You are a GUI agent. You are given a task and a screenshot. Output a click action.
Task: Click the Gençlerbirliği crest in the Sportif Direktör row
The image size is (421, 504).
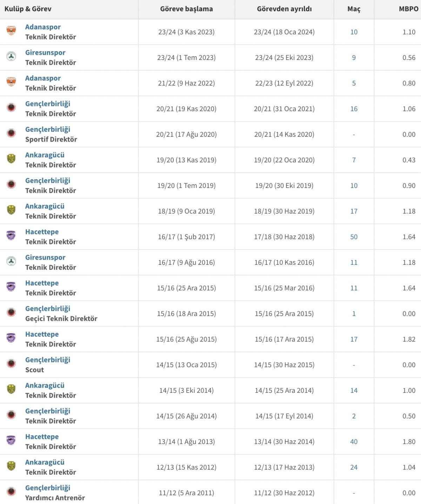coord(11,133)
